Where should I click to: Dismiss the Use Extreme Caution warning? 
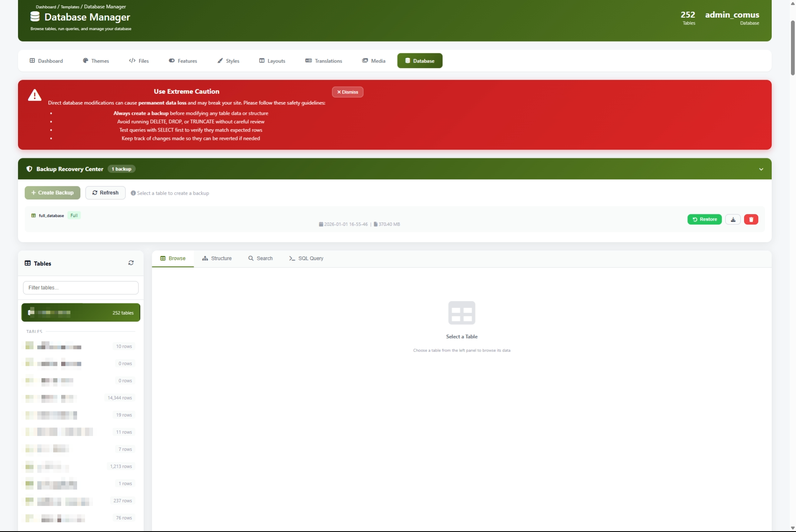(347, 92)
